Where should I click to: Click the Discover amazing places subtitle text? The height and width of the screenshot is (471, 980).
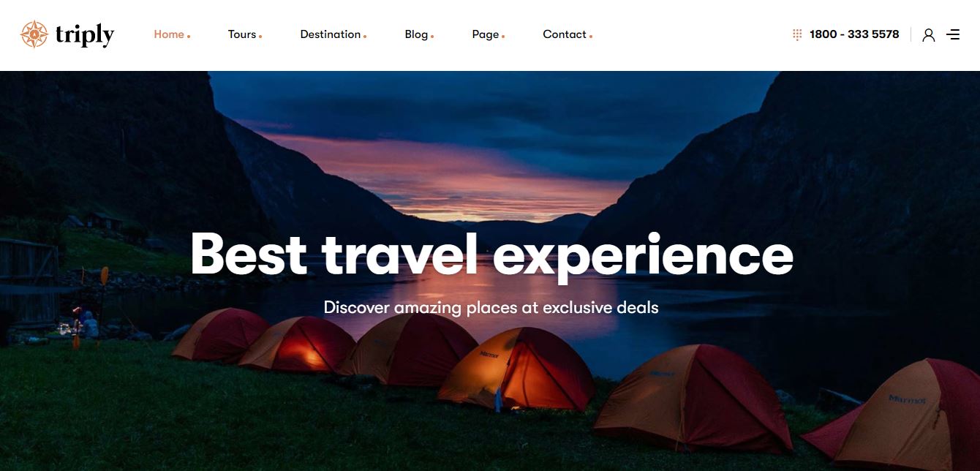pos(491,307)
